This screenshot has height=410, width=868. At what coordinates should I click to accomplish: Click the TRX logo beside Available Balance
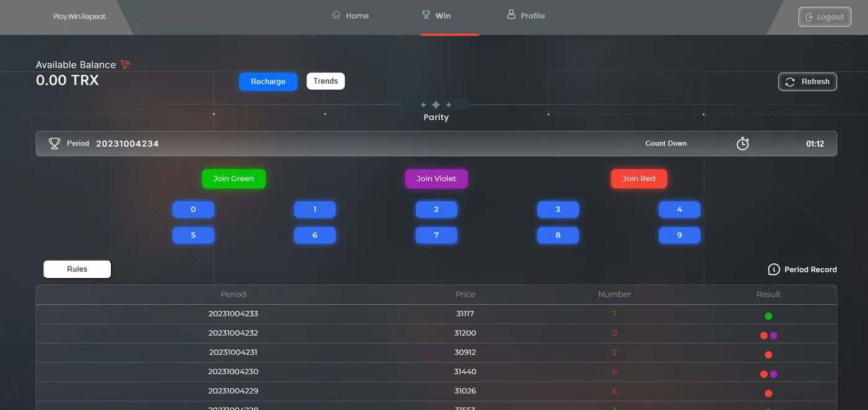125,64
